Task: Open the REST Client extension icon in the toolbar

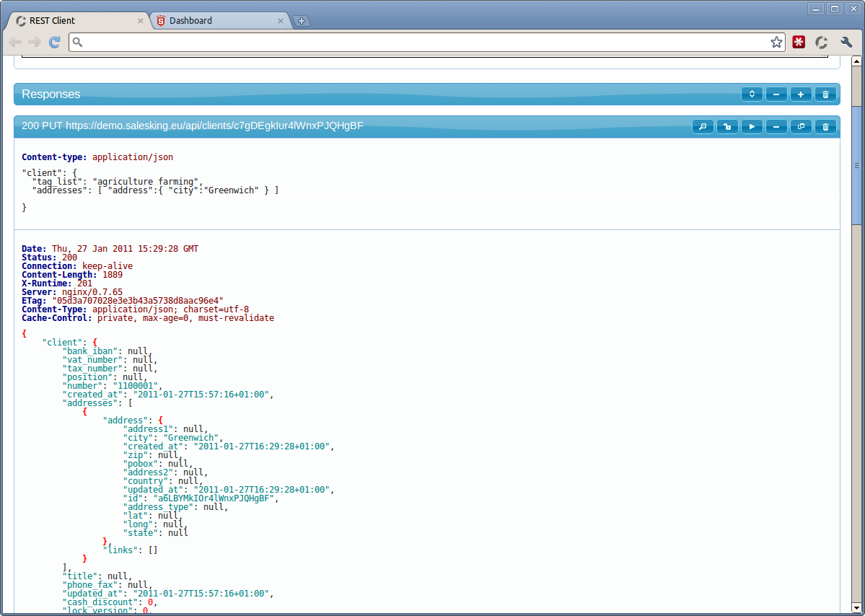Action: coord(822,42)
